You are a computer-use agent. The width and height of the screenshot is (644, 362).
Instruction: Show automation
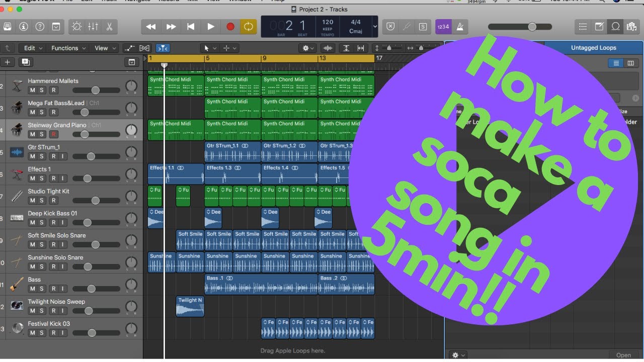point(129,48)
